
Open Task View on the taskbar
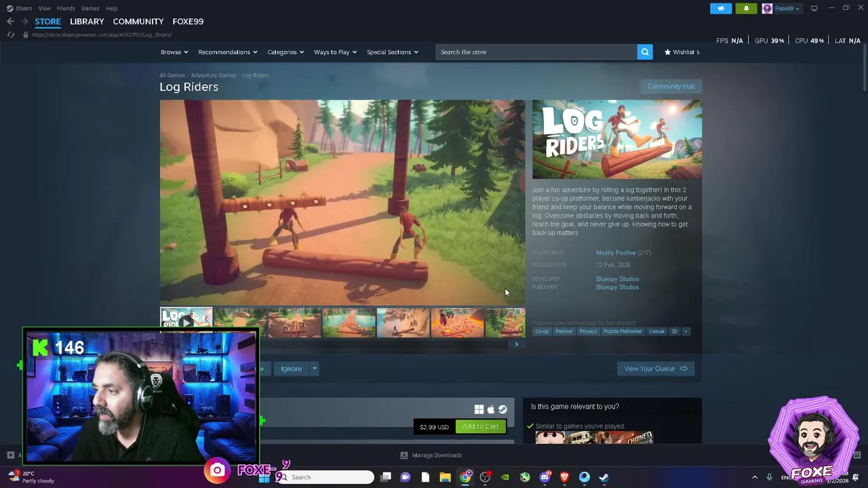[x=386, y=477]
